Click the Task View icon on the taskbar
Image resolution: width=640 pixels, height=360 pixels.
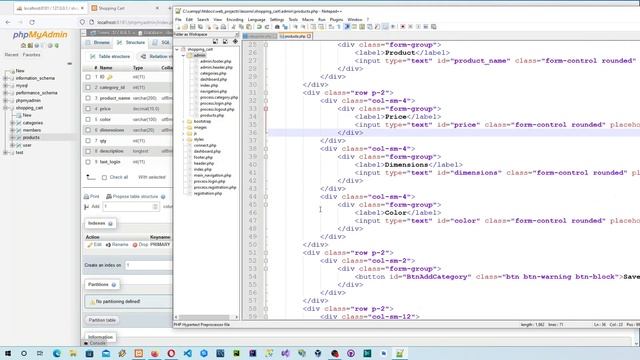(x=40, y=353)
